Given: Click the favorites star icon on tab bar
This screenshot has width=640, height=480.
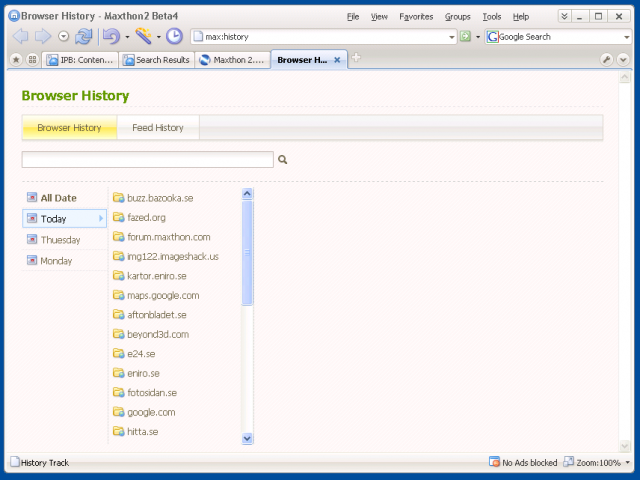Looking at the screenshot, I should coord(16,60).
